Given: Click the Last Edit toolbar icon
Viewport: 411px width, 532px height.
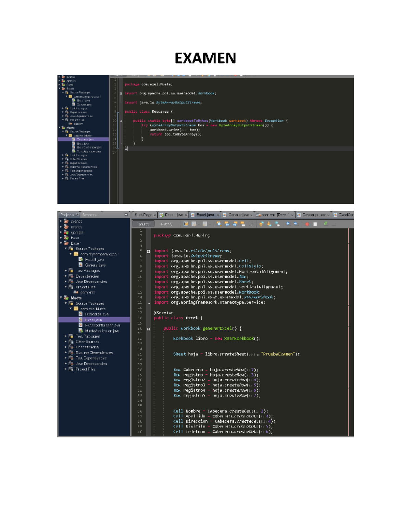Looking at the screenshot, I should [186, 224].
